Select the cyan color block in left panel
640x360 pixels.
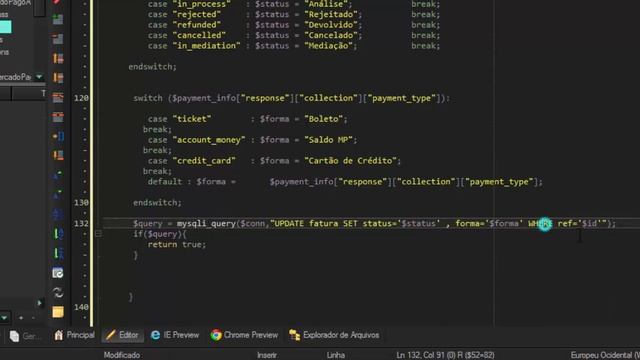coord(5,27)
